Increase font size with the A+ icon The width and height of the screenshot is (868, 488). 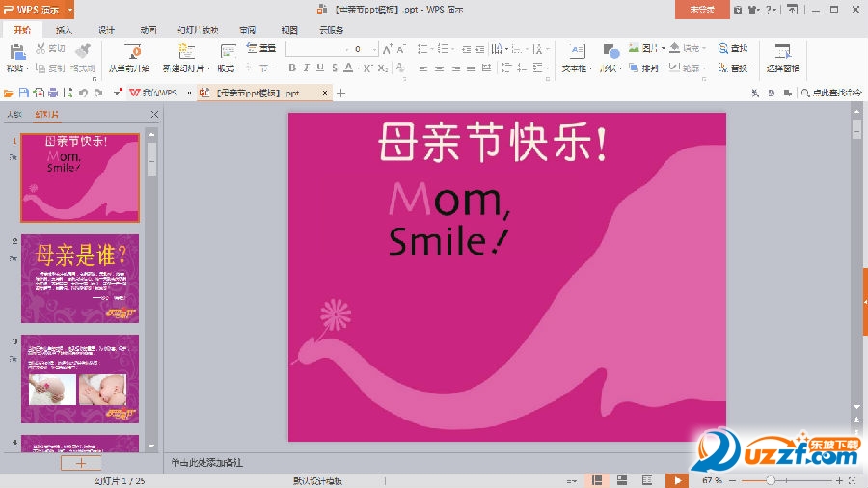coord(387,49)
